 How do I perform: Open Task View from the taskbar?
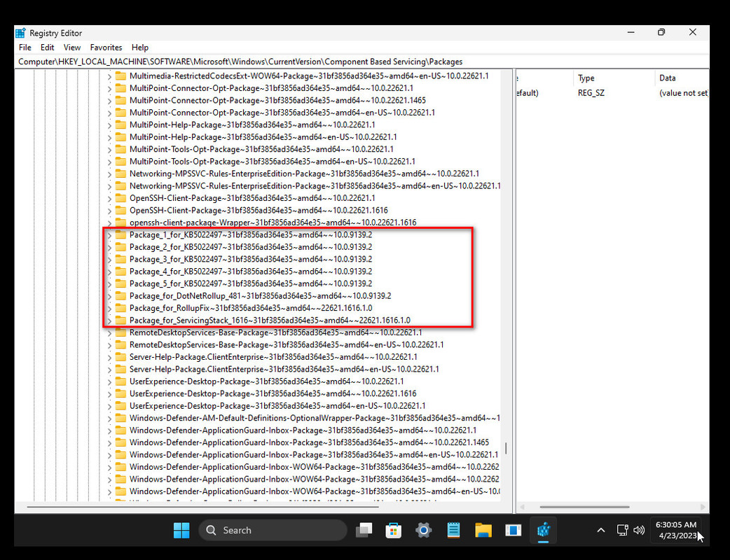364,530
